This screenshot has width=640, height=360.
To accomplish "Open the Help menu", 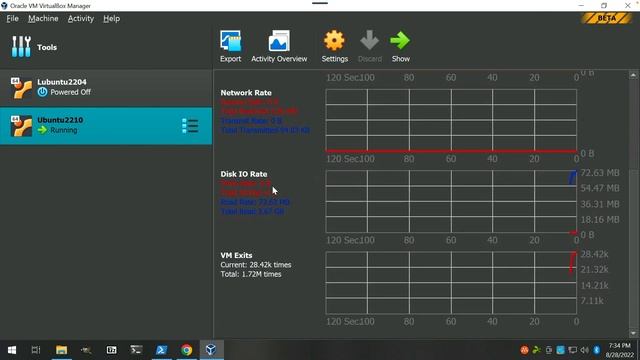I will (x=111, y=18).
